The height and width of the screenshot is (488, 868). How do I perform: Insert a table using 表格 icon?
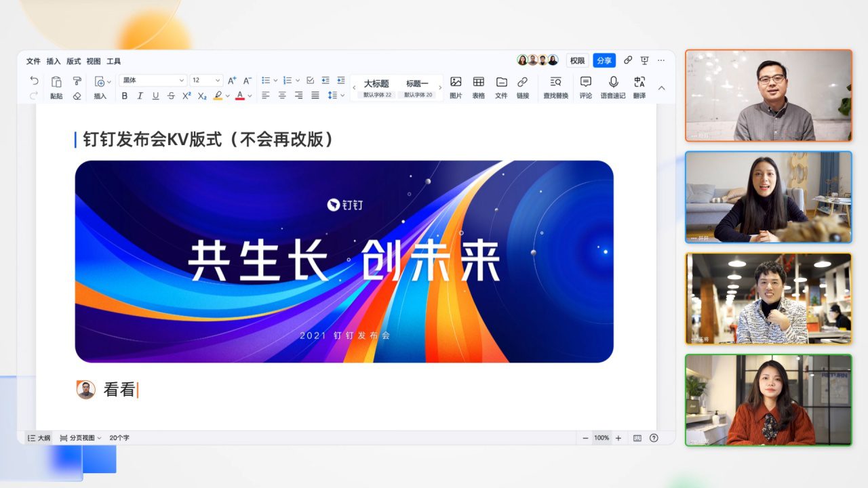(478, 86)
